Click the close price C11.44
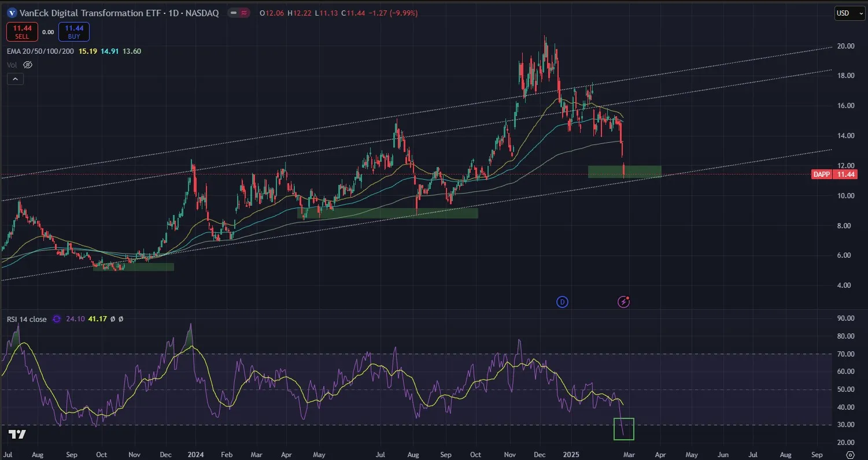This screenshot has width=868, height=460. tap(354, 13)
